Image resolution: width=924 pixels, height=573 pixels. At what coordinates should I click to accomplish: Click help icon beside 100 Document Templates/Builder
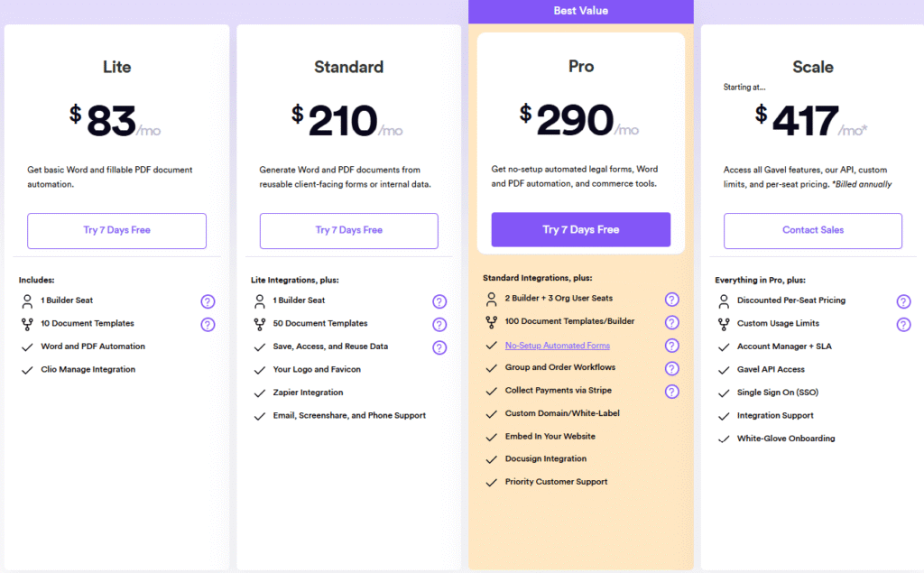(671, 322)
